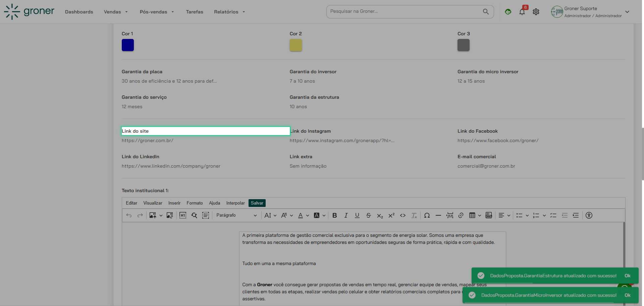Screen dimensions: 644x306
Task: Expand the image upload options arrow
Action: click(161, 215)
